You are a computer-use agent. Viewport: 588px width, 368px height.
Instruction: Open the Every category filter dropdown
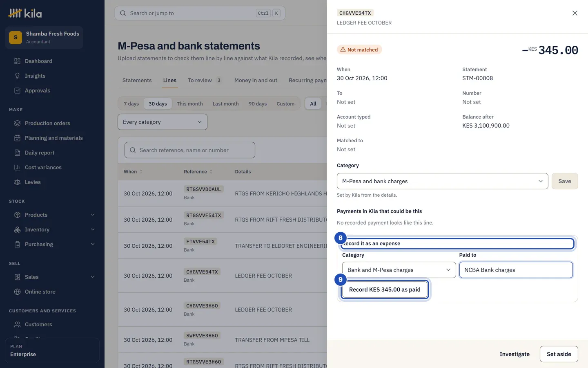163,122
